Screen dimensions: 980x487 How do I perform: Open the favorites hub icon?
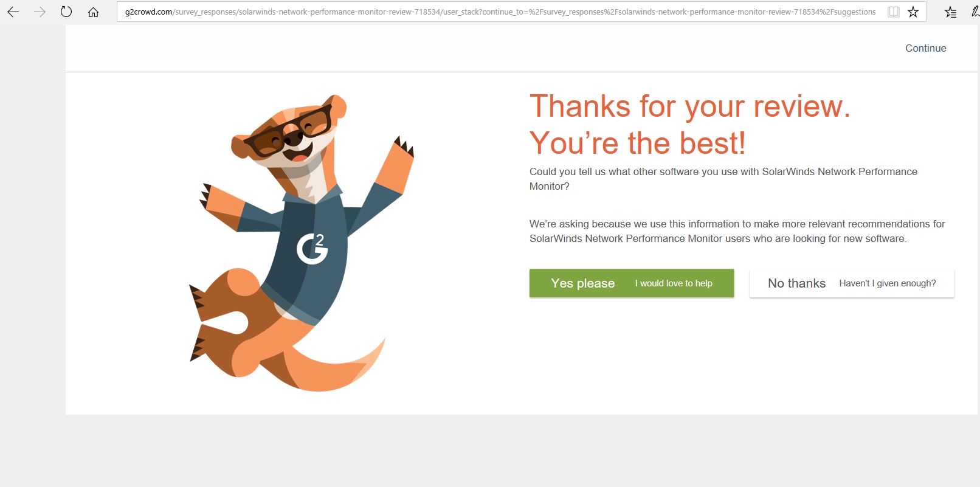click(x=951, y=12)
